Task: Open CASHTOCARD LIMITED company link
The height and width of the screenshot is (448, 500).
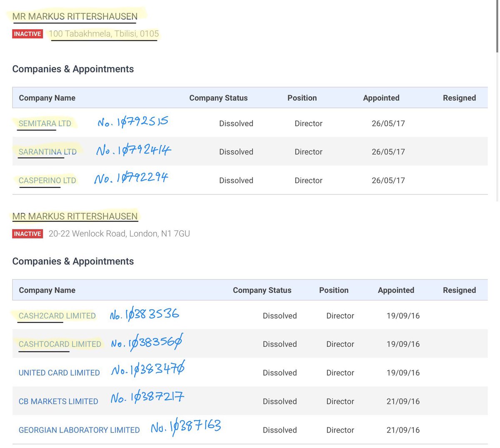Action: (60, 344)
